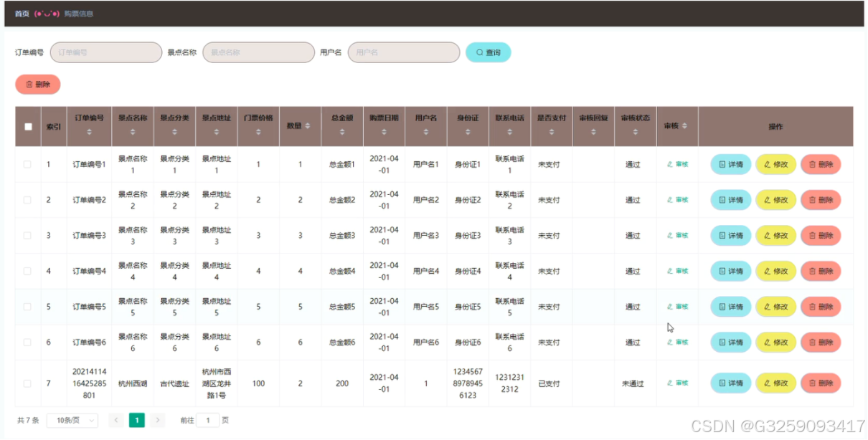This screenshot has height=440, width=868.
Task: Sort by 用户名 column arrows
Action: 426,132
